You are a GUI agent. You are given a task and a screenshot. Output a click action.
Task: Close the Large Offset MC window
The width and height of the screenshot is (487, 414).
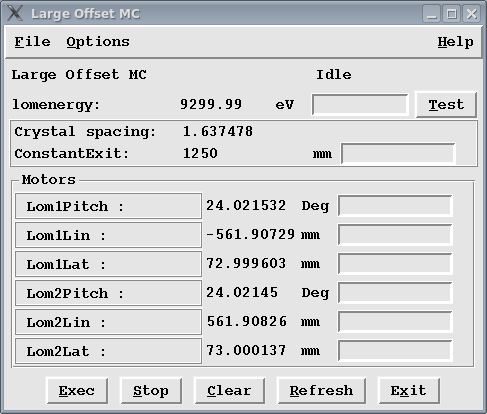point(472,14)
